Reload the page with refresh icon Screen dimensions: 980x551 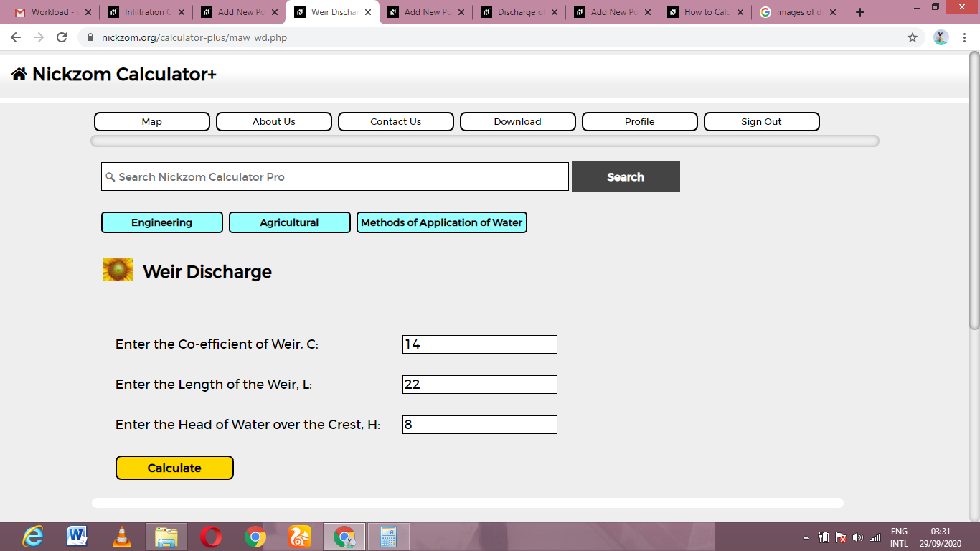62,37
